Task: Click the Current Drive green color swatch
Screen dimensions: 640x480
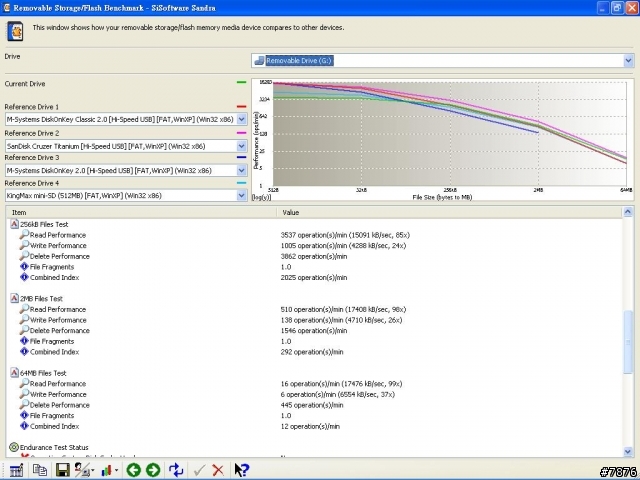Action: 242,82
